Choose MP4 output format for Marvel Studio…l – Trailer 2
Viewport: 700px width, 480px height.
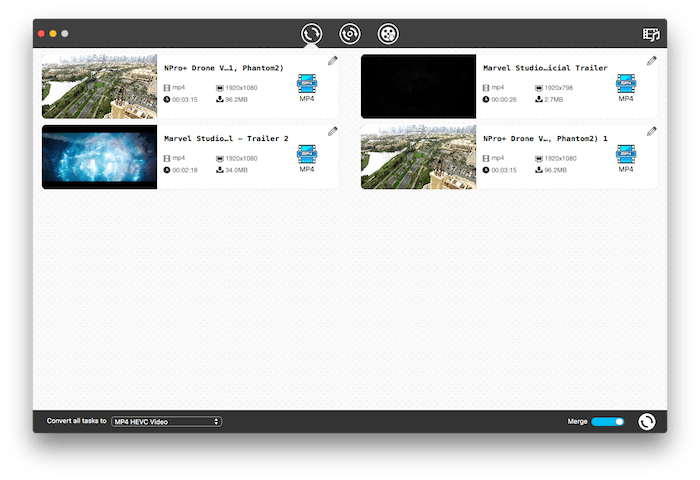307,158
